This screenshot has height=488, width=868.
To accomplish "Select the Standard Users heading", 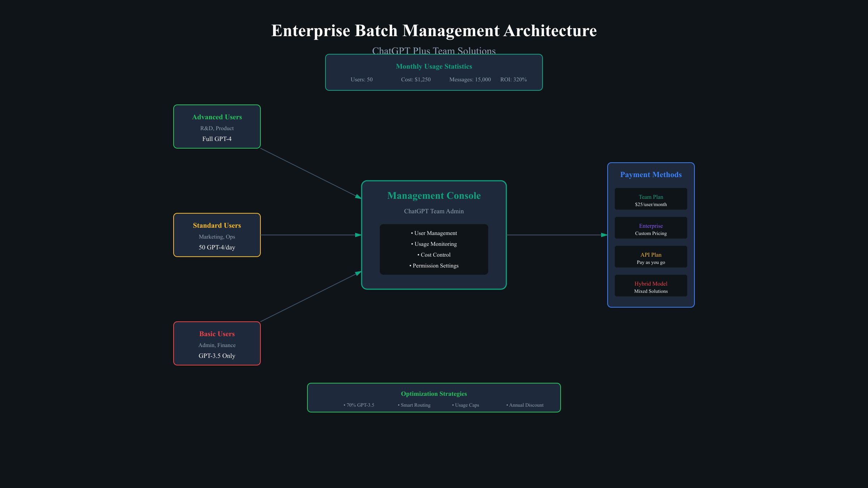I will click(217, 226).
